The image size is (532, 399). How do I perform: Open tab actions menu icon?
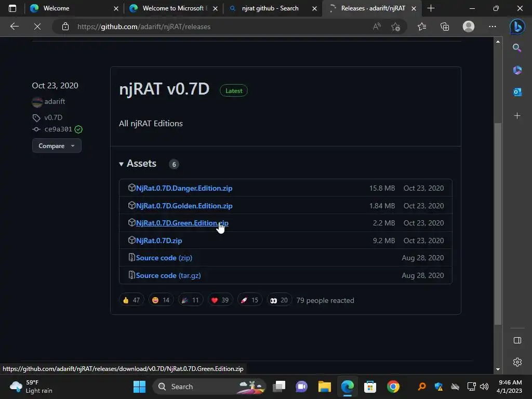pyautogui.click(x=12, y=8)
